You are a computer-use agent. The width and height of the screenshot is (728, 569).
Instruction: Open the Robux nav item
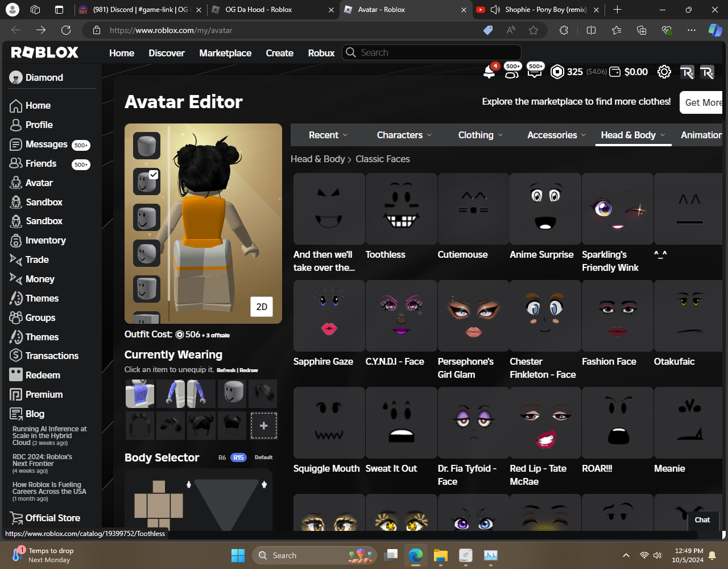click(x=321, y=53)
